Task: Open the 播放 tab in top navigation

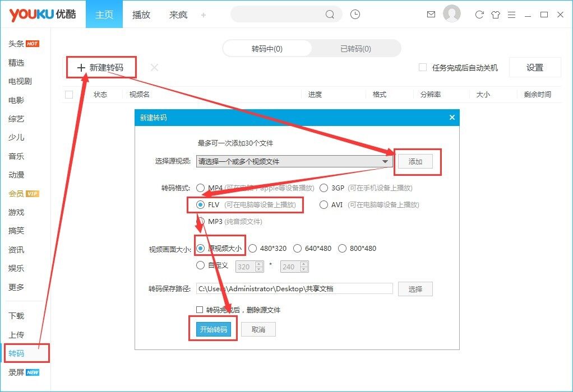Action: click(x=141, y=15)
